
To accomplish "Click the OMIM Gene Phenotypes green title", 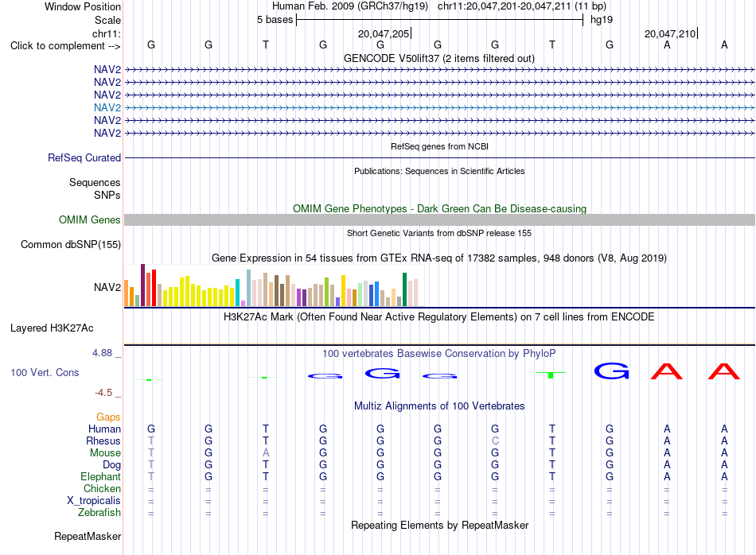I will pos(439,208).
